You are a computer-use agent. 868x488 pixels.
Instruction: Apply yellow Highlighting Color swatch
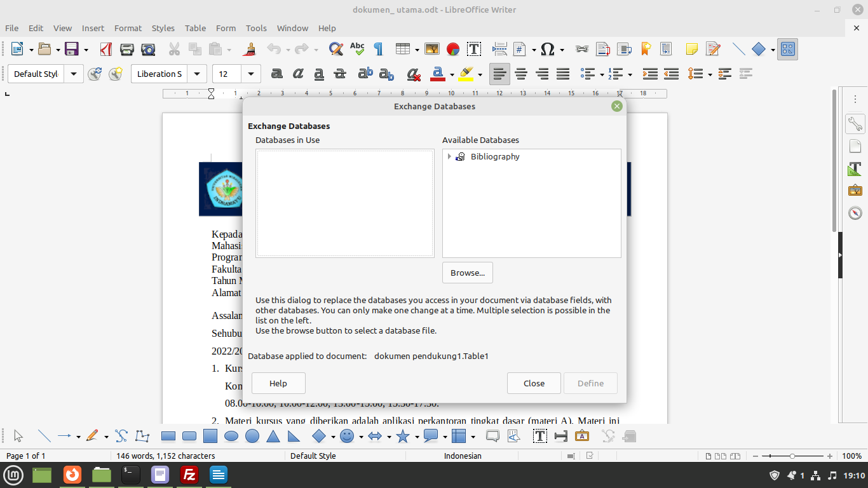pos(466,74)
